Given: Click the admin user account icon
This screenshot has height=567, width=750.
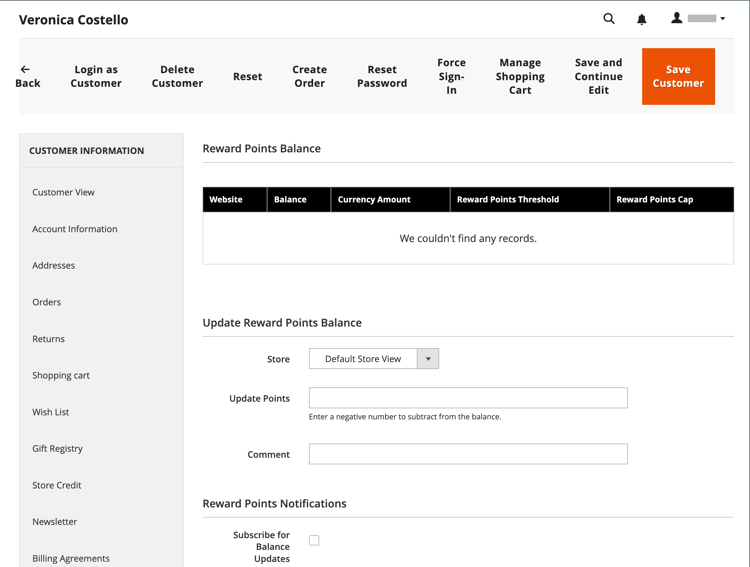Looking at the screenshot, I should (x=676, y=18).
